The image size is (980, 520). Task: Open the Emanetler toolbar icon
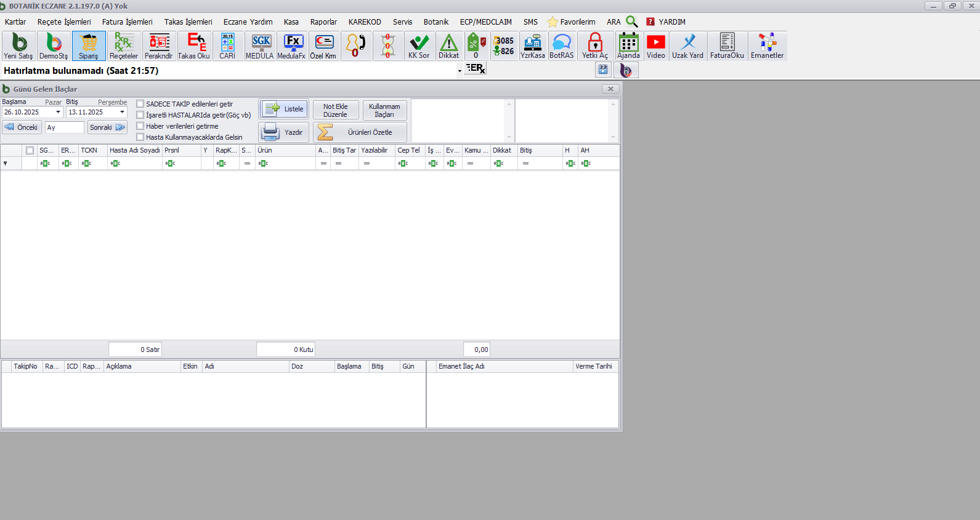tap(767, 46)
